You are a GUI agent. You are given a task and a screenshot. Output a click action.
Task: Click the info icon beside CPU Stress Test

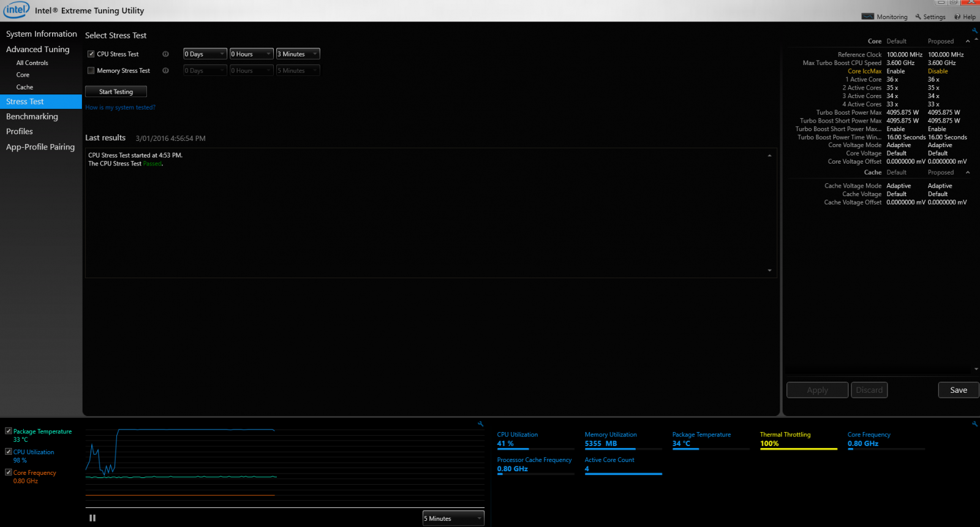click(165, 54)
